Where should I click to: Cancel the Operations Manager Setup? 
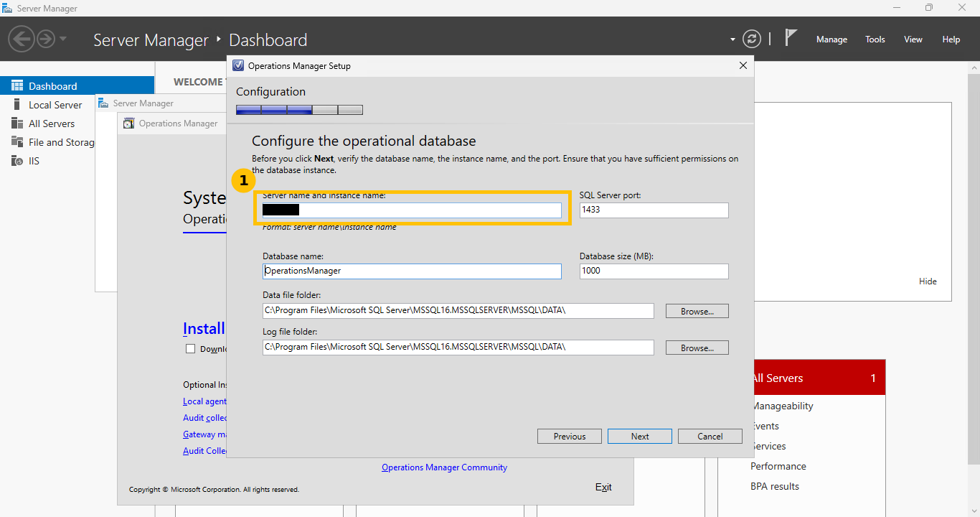click(x=710, y=436)
